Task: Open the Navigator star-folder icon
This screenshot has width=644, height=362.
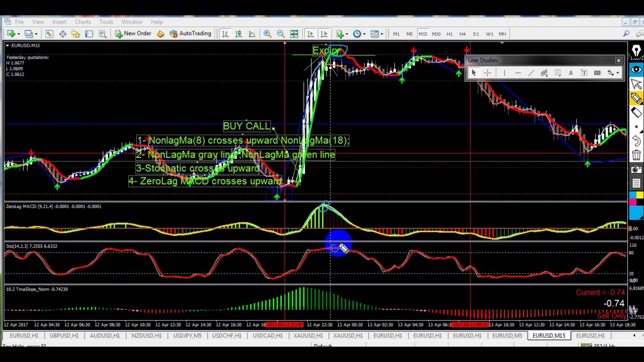Action: click(x=75, y=34)
